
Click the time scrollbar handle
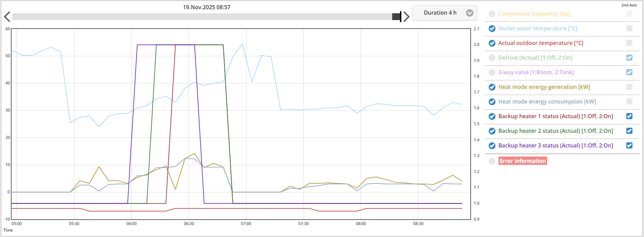pyautogui.click(x=397, y=17)
